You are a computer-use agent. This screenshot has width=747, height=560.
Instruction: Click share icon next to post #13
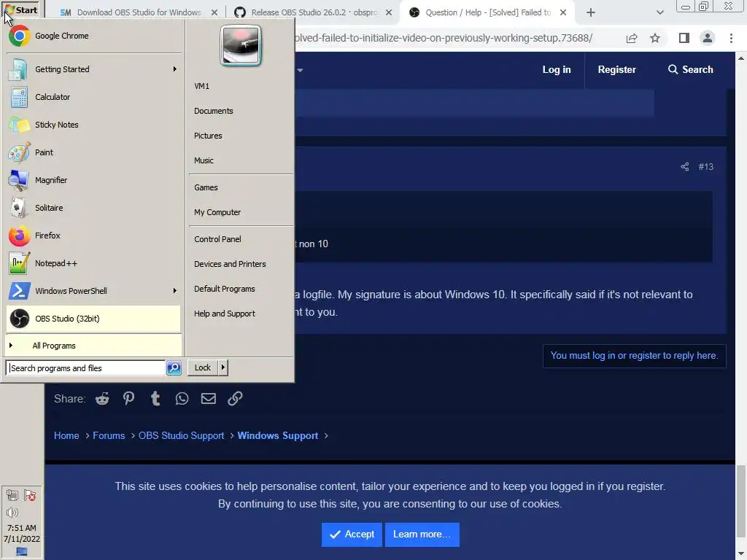click(684, 167)
